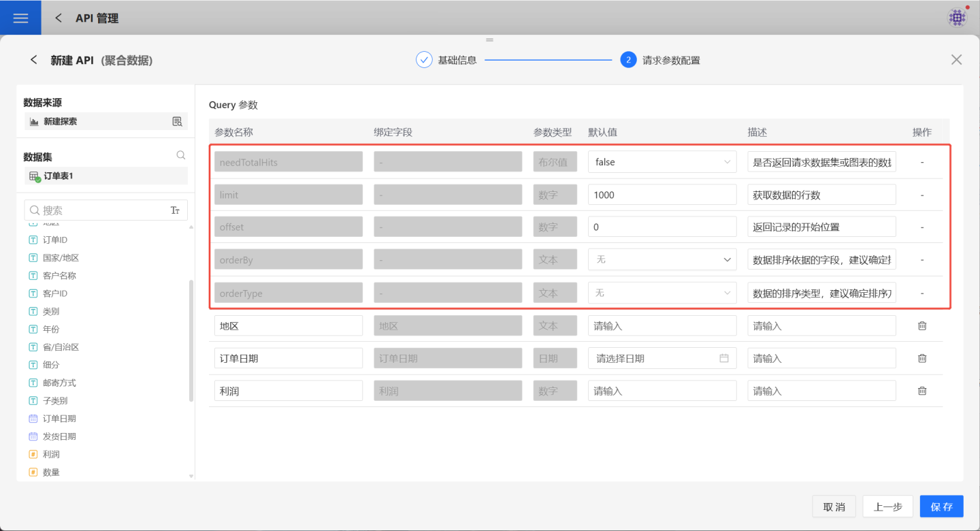Open user avatar in top right

pyautogui.click(x=958, y=18)
